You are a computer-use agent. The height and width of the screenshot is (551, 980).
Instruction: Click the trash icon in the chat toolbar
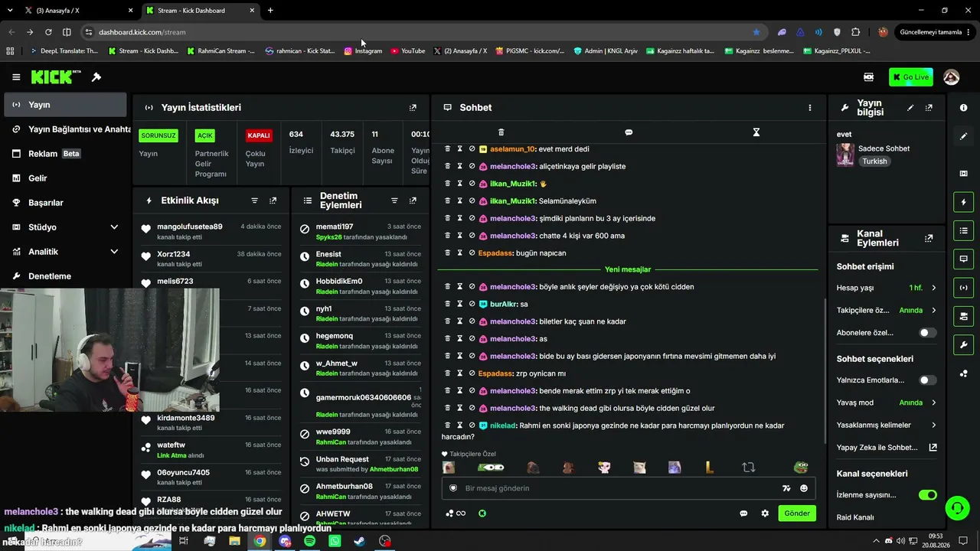[x=501, y=132]
